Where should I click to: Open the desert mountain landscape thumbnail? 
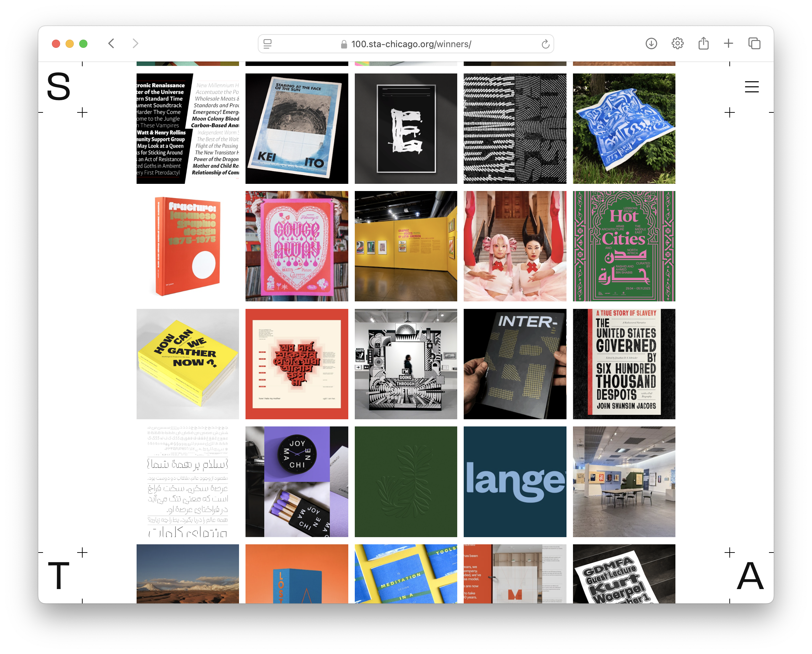(x=187, y=574)
